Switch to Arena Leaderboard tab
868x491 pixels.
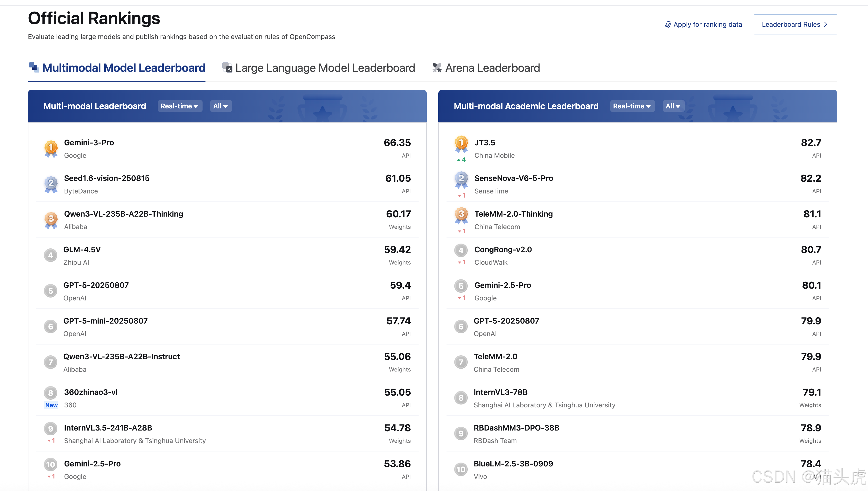[492, 68]
